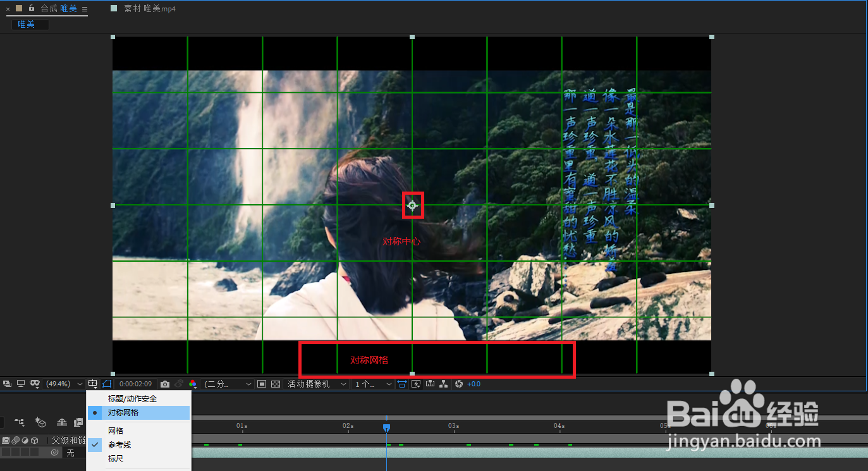Click the reset exposure icon
Viewport: 868px width, 471px height.
click(459, 384)
